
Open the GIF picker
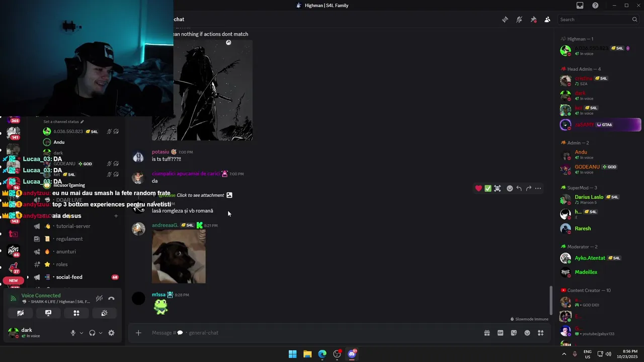point(501,333)
